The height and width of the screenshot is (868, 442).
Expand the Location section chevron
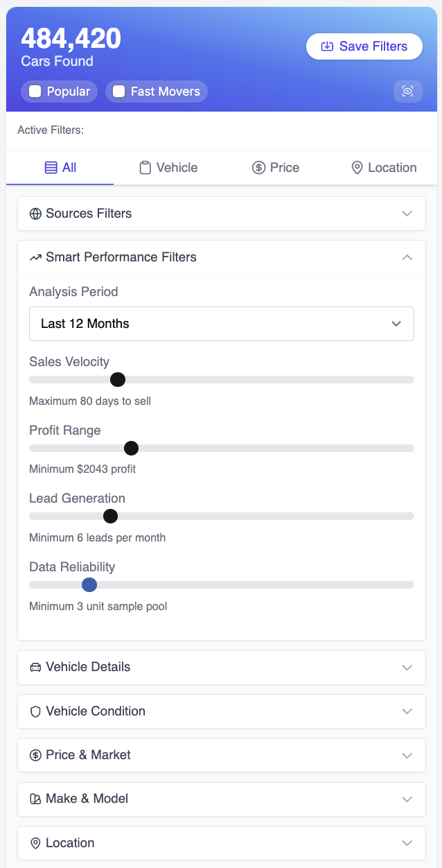click(407, 843)
